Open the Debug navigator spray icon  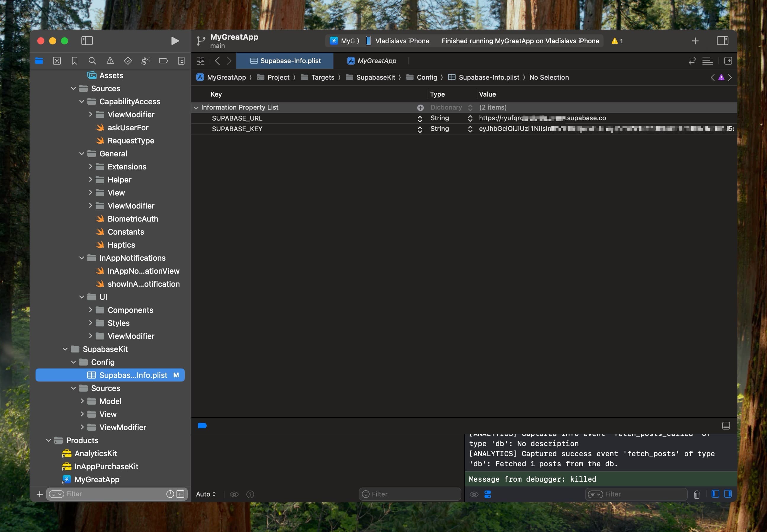pos(146,61)
